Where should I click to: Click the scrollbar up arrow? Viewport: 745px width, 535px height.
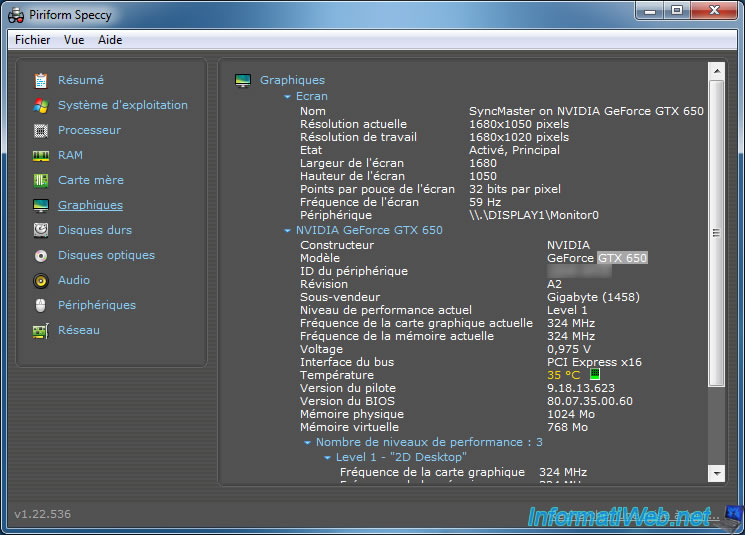click(x=716, y=71)
